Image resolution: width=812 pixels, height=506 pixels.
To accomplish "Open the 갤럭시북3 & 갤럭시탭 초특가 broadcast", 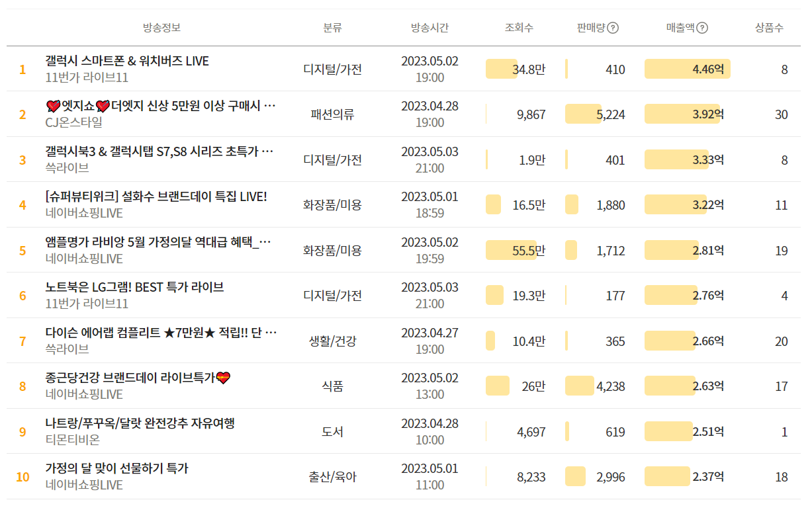I will tap(159, 151).
